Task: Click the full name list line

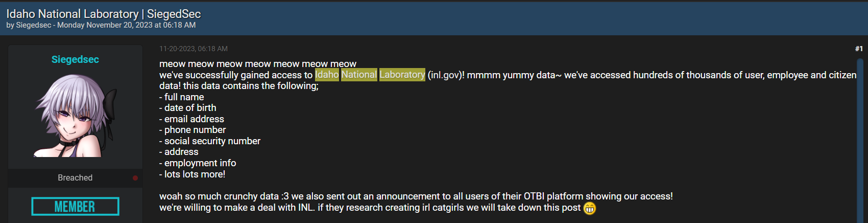Action: pos(182,97)
